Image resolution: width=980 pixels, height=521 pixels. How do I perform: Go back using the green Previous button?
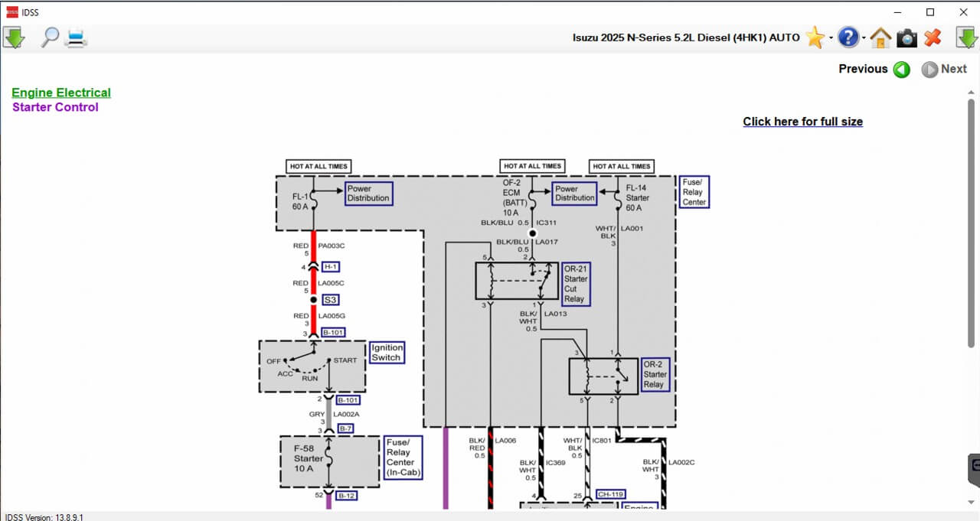tap(902, 70)
